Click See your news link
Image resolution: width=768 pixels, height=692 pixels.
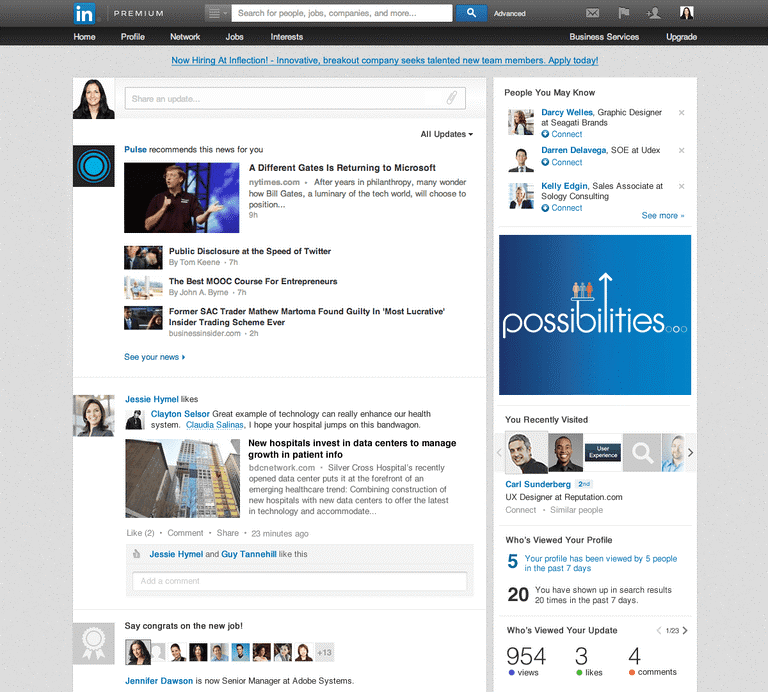click(154, 357)
